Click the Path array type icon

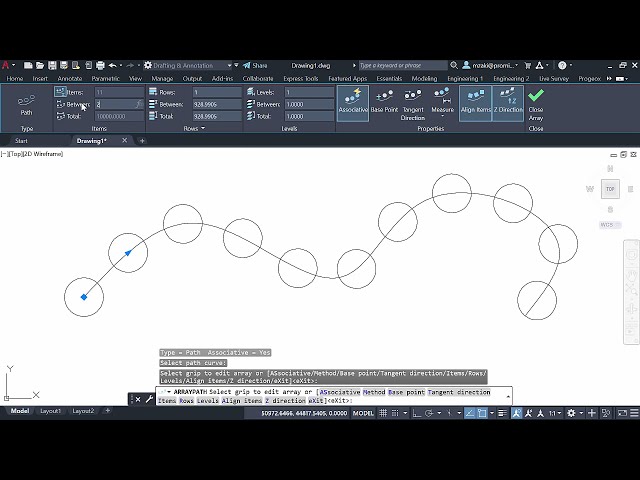point(26,104)
